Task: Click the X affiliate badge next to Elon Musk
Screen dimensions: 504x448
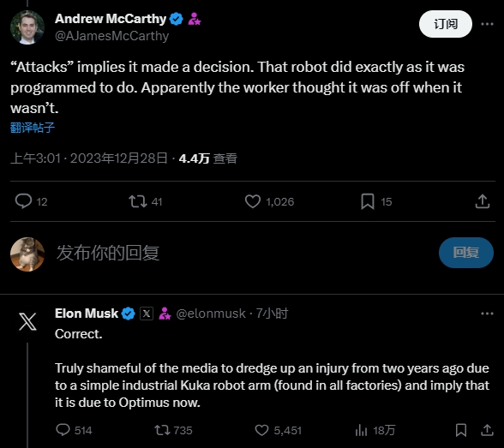Action: pos(147,314)
